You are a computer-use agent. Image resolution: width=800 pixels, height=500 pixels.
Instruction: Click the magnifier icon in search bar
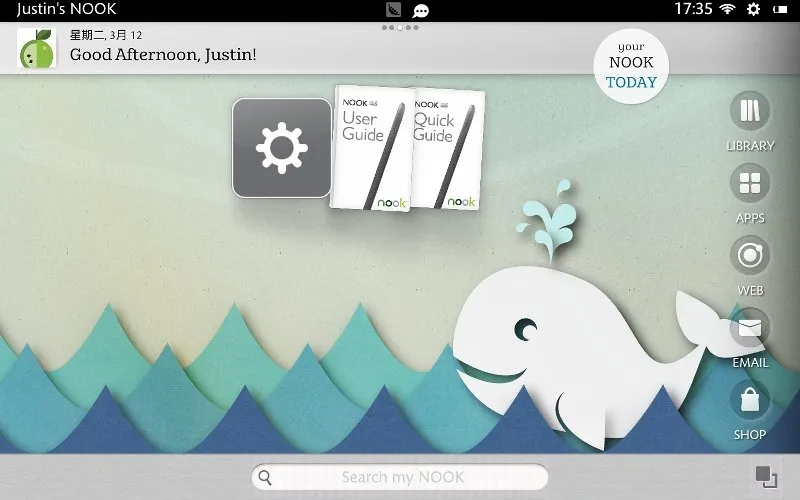point(265,478)
